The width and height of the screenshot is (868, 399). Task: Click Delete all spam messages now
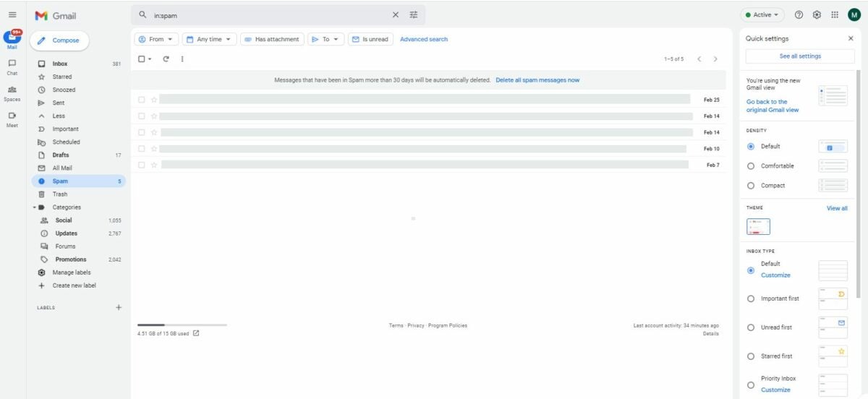537,80
